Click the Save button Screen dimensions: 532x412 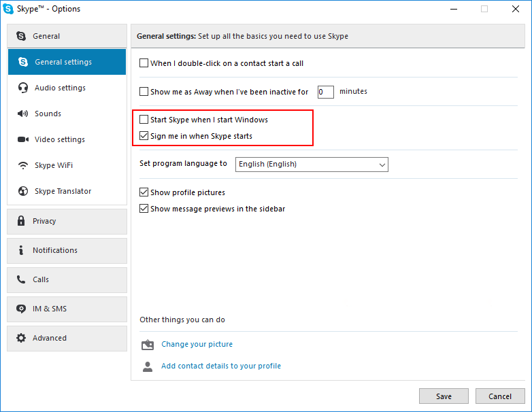[x=444, y=396]
